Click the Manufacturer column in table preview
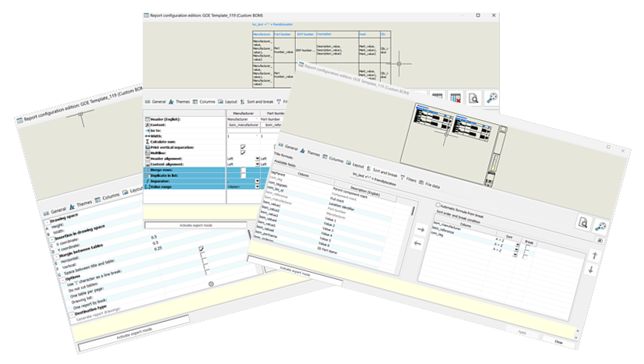This screenshot has height=364, width=644. 262,60
